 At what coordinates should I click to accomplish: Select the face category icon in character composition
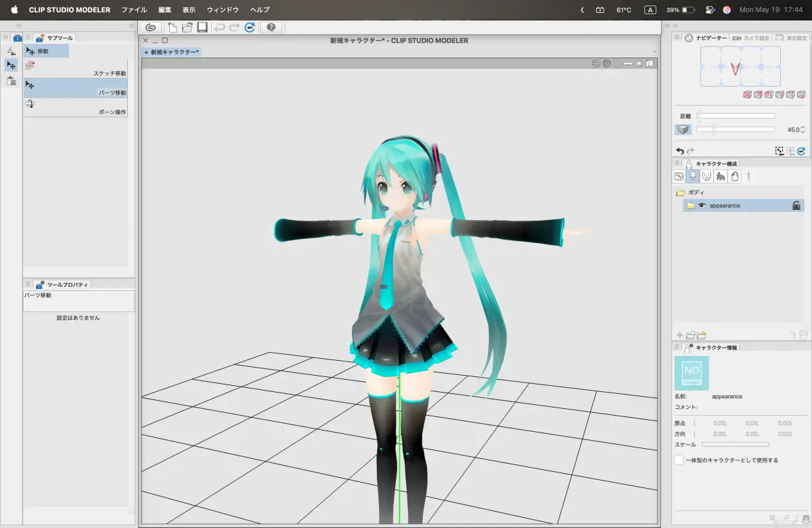click(x=707, y=176)
